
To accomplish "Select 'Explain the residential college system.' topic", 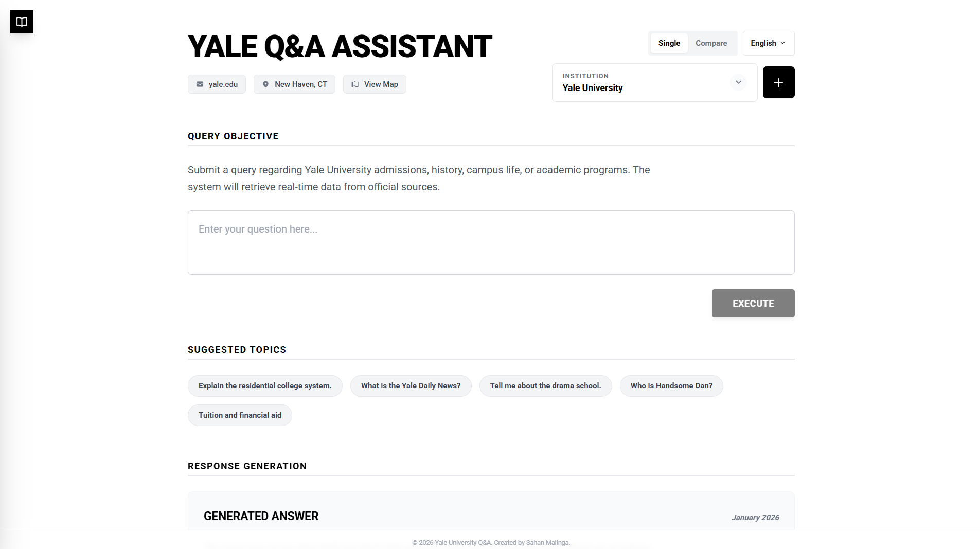I will pyautogui.click(x=265, y=386).
